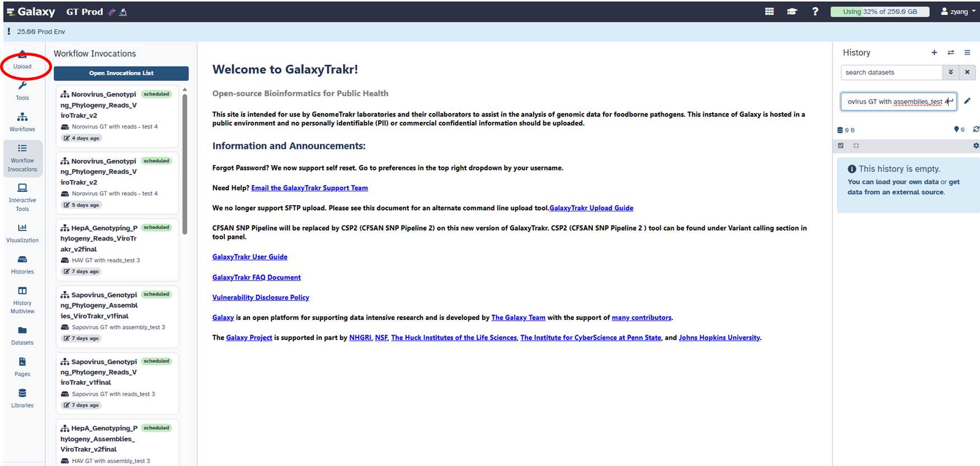The width and height of the screenshot is (980, 466).
Task: Open Libraries in the sidebar
Action: (x=22, y=398)
